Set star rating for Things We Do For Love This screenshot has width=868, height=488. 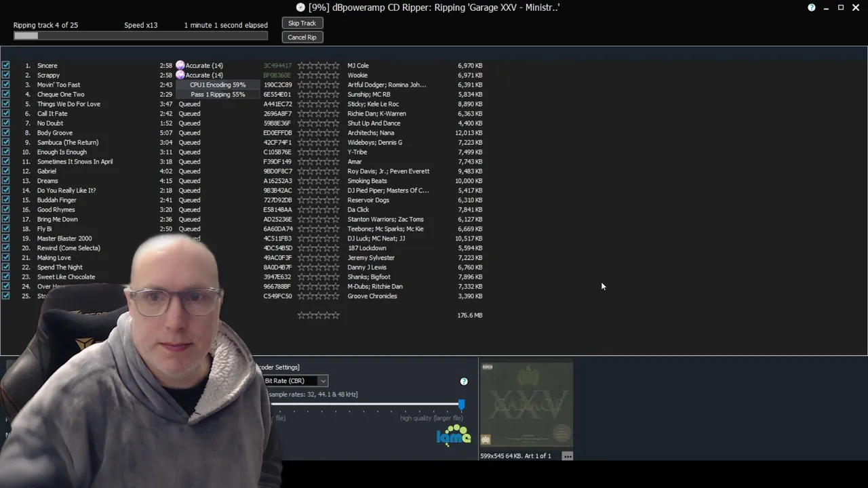319,104
